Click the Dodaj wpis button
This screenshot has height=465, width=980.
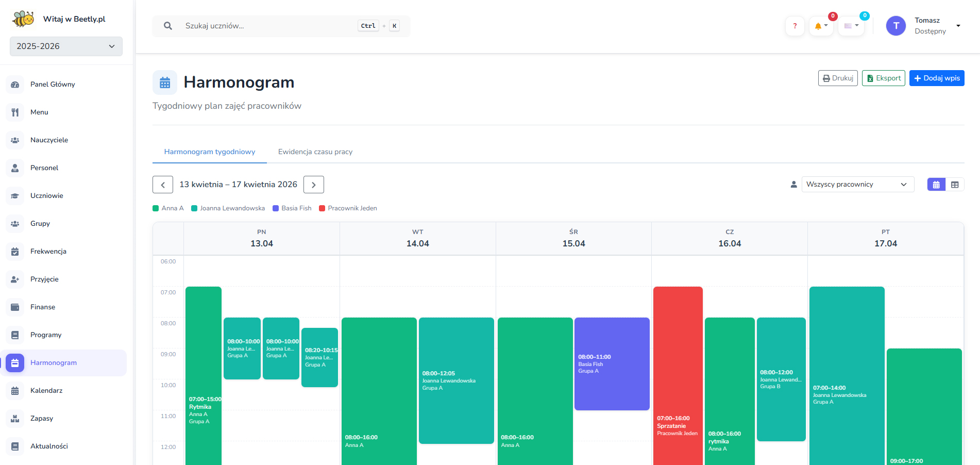(x=936, y=78)
